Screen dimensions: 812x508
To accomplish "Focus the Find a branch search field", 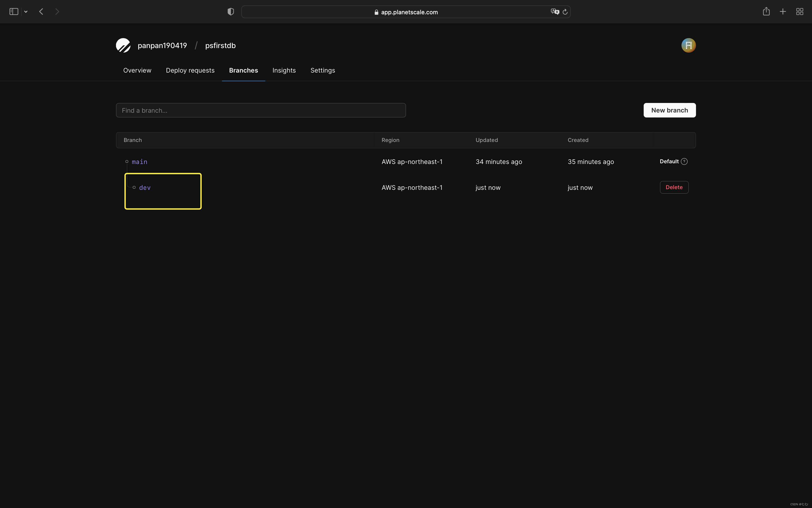I will [261, 110].
